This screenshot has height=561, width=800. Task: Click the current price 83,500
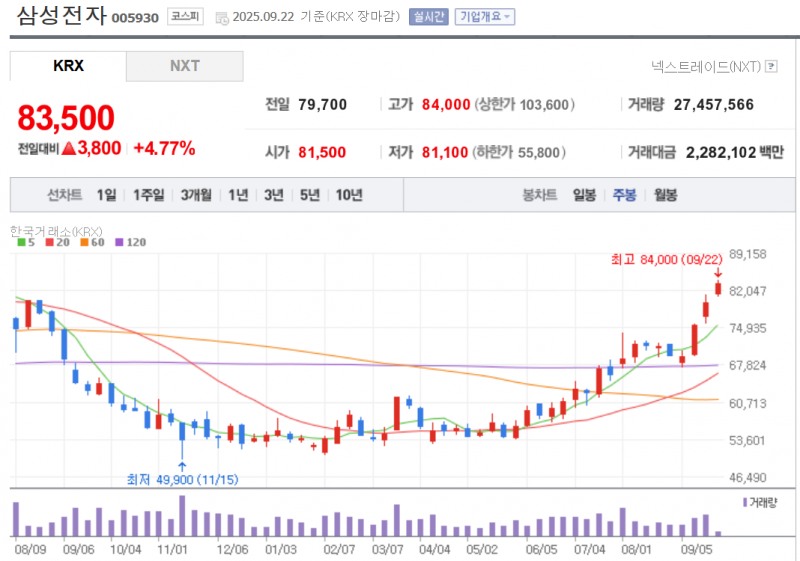66,117
